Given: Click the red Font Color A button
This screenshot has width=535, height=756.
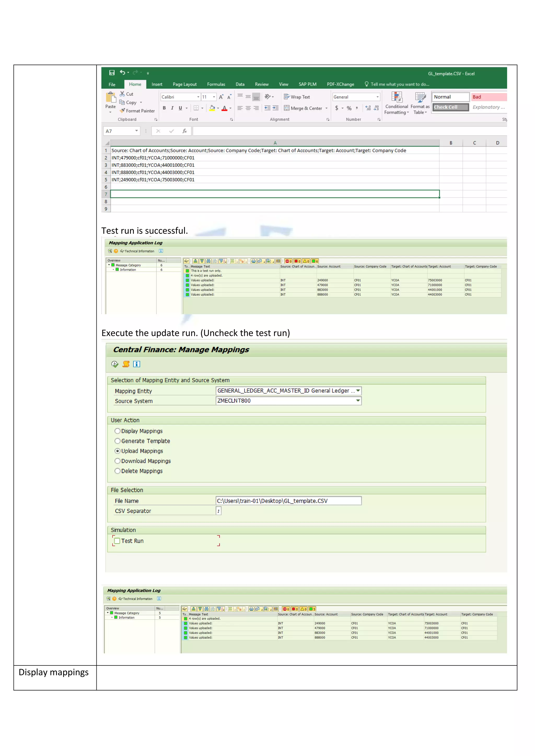Looking at the screenshot, I should 224,108.
